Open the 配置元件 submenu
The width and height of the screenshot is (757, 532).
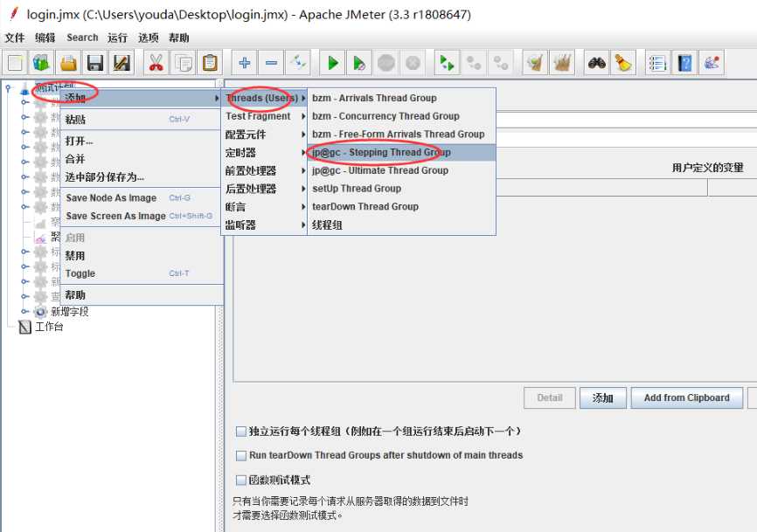click(265, 135)
